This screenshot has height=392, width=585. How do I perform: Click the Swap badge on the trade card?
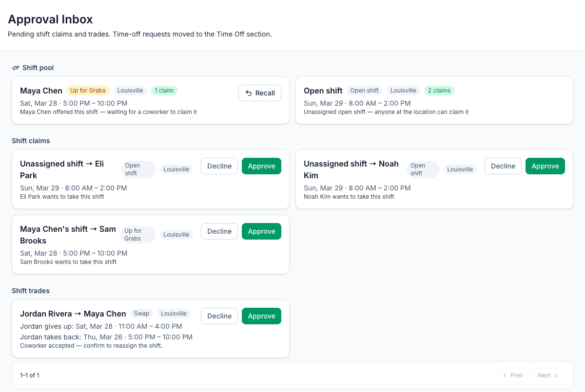coord(142,314)
